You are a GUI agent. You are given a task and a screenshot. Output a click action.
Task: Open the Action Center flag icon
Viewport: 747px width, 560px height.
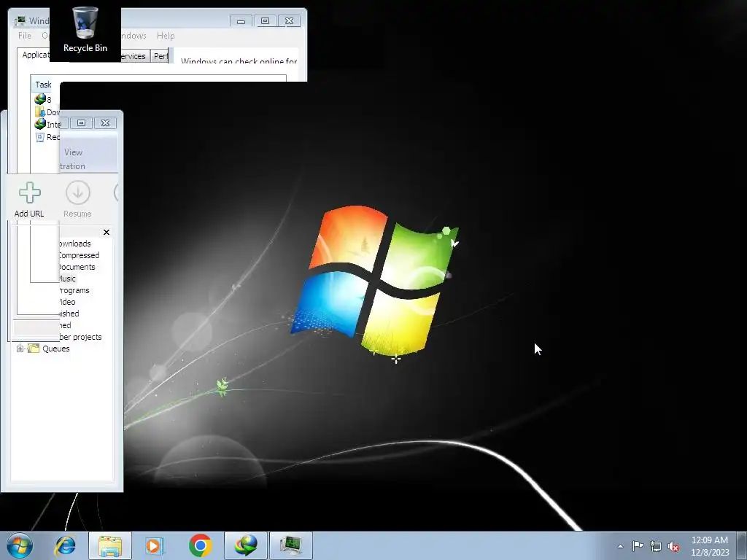pyautogui.click(x=638, y=546)
